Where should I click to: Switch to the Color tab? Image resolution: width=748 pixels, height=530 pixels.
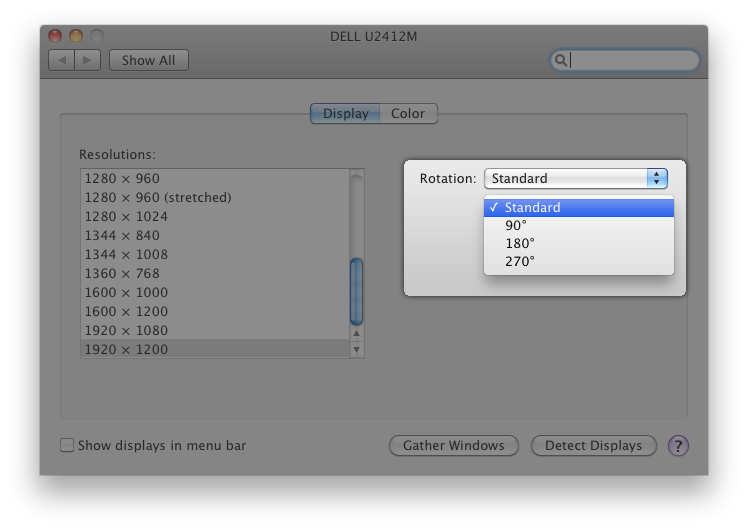408,114
